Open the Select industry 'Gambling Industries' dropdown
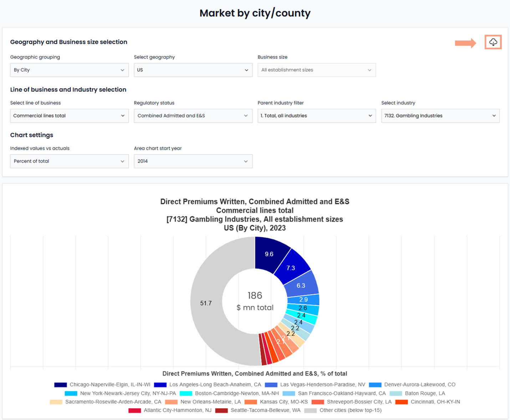 (440, 116)
